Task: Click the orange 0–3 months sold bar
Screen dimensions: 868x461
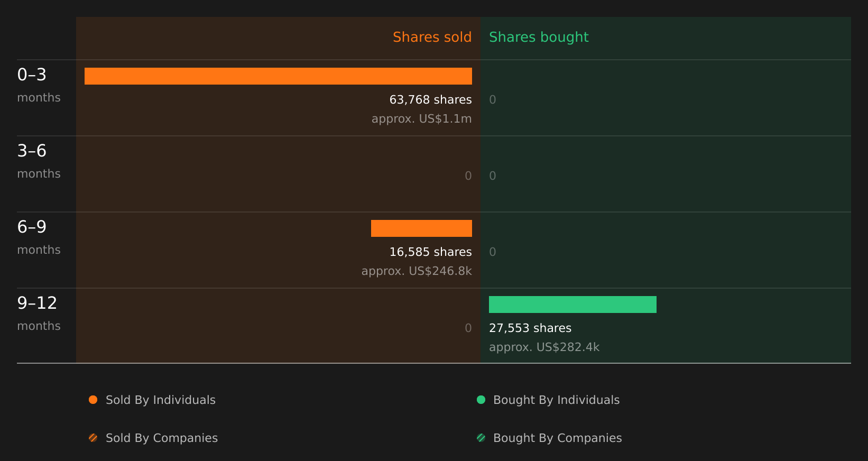Action: tap(278, 76)
